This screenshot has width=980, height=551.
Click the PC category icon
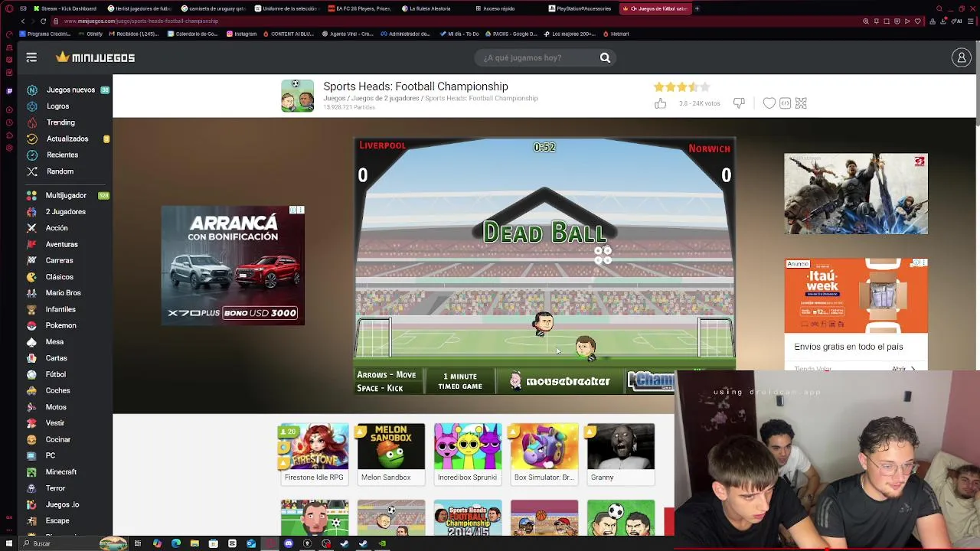click(31, 455)
